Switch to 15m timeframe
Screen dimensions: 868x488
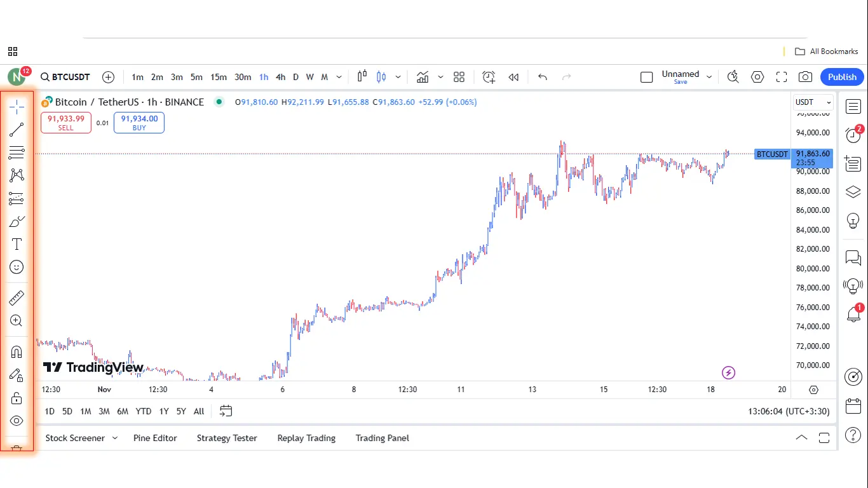219,77
